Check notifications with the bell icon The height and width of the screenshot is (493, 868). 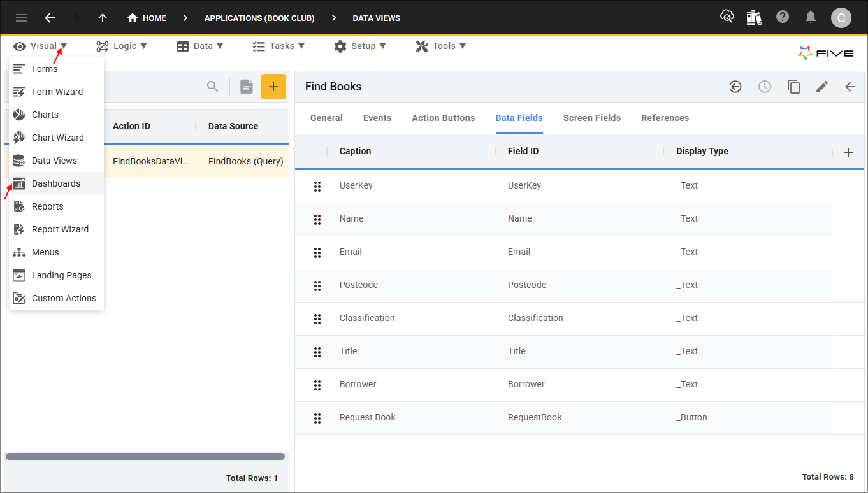[811, 17]
